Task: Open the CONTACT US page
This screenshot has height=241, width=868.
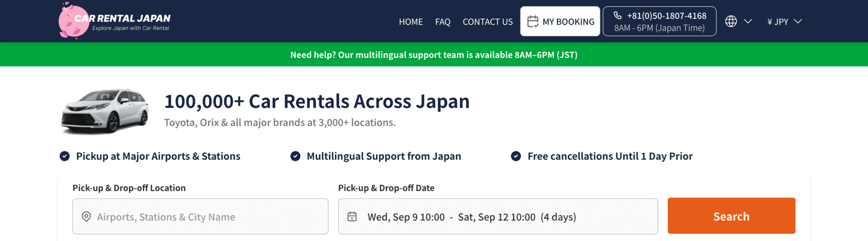Action: tap(488, 22)
